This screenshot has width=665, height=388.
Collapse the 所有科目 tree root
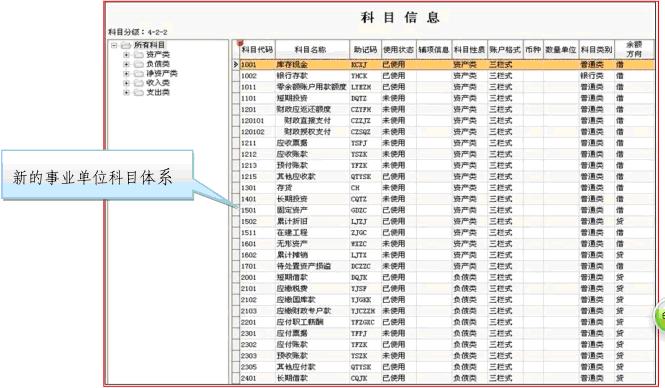coord(114,45)
